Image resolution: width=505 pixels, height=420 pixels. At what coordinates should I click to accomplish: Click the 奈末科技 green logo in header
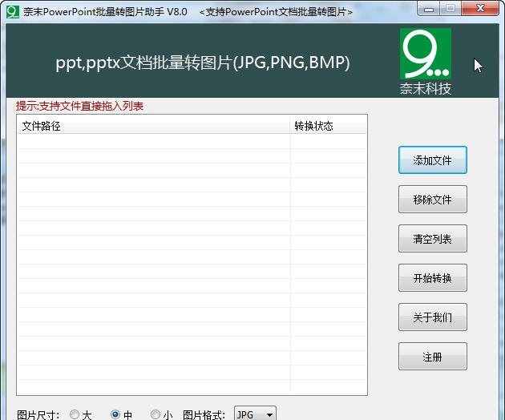point(426,54)
